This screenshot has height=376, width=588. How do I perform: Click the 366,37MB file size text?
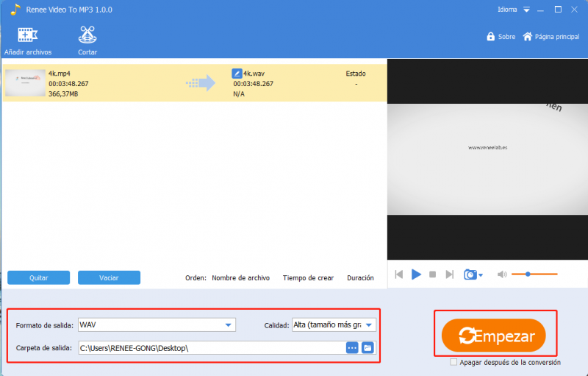tap(63, 93)
